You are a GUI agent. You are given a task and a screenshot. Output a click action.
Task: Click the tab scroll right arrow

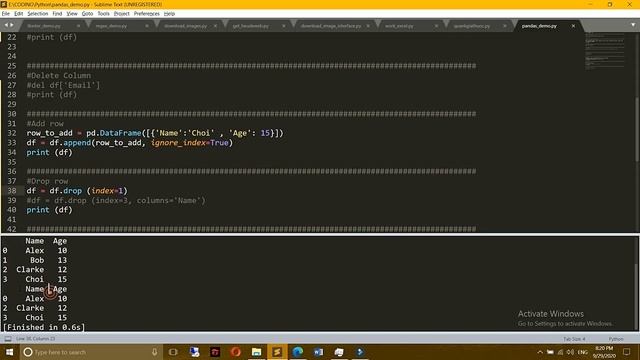pos(11,25)
